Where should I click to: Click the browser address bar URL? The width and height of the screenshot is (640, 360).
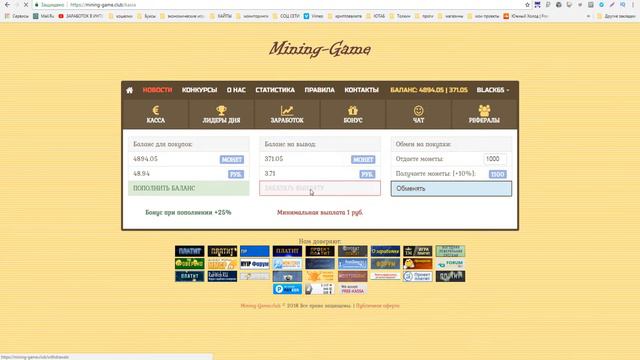click(103, 5)
